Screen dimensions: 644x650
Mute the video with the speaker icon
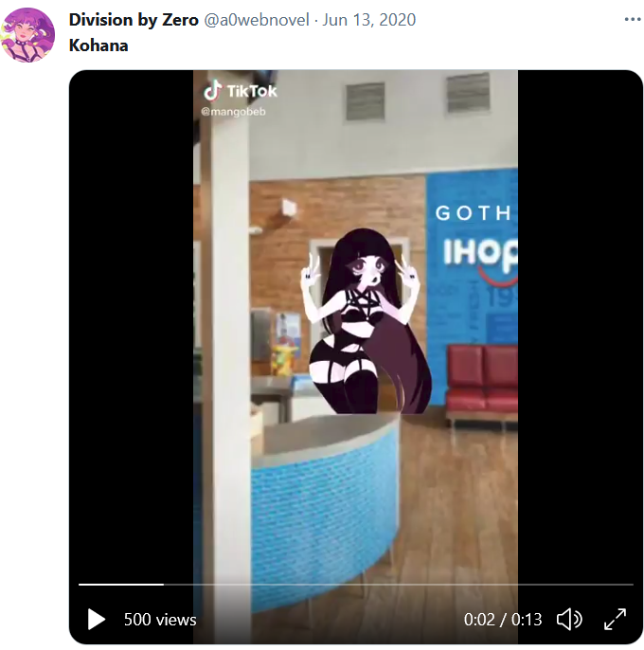pos(569,620)
